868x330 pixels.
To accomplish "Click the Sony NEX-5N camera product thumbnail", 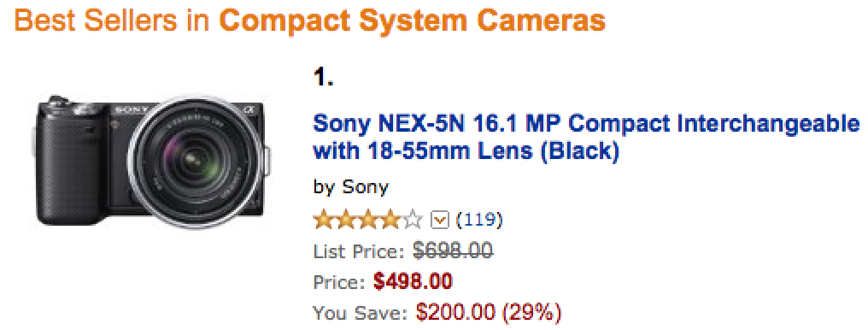I will (151, 161).
